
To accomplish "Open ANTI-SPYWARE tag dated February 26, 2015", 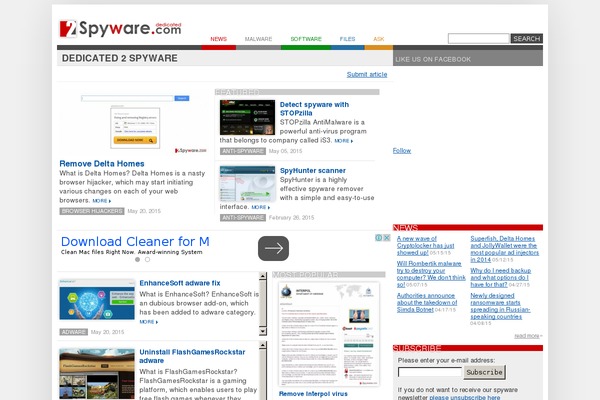I will 243,218.
